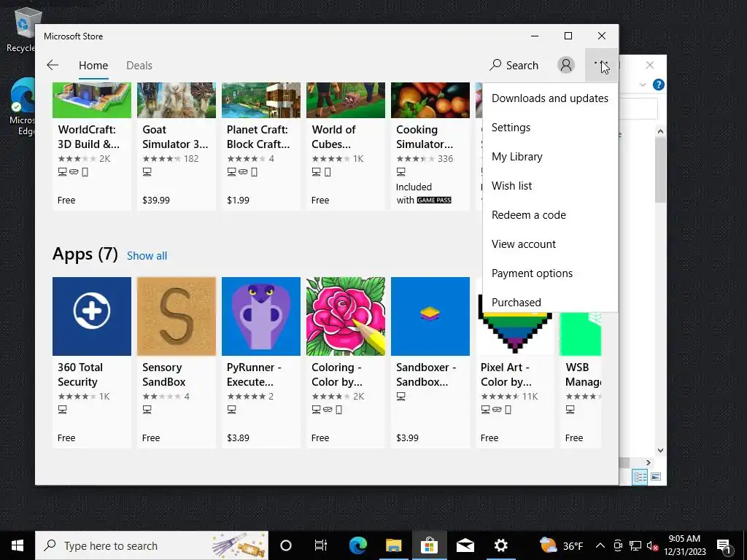Image resolution: width=747 pixels, height=560 pixels.
Task: Open notification center icon
Action: (x=724, y=545)
